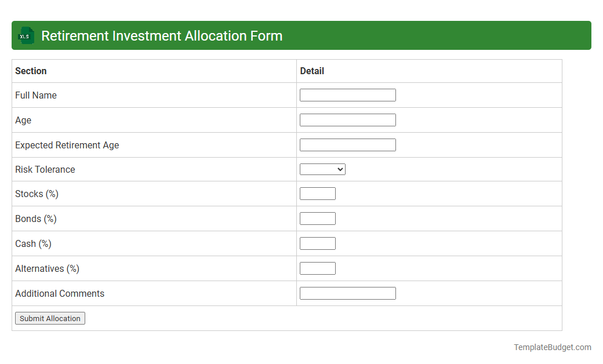Click the Section column header
The image size is (603, 364).
pyautogui.click(x=31, y=71)
